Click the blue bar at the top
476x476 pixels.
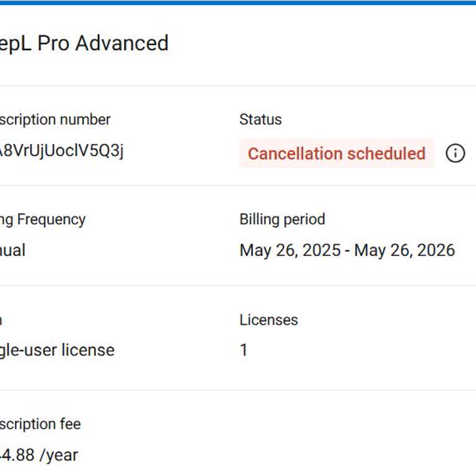tap(238, 2)
